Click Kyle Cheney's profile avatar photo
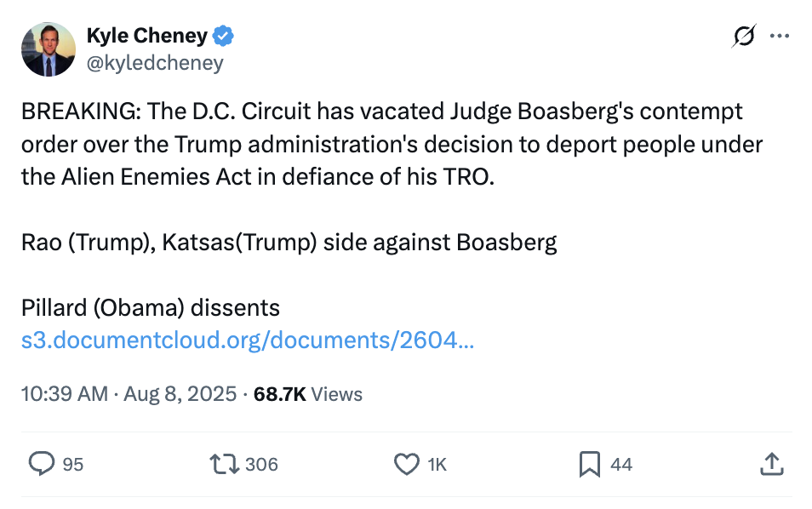812x509 pixels. click(x=49, y=49)
